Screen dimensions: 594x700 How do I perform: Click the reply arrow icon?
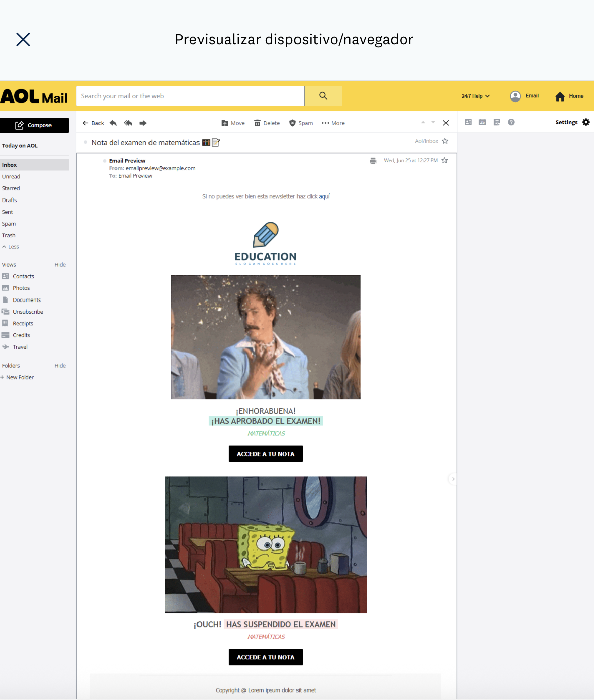[113, 123]
